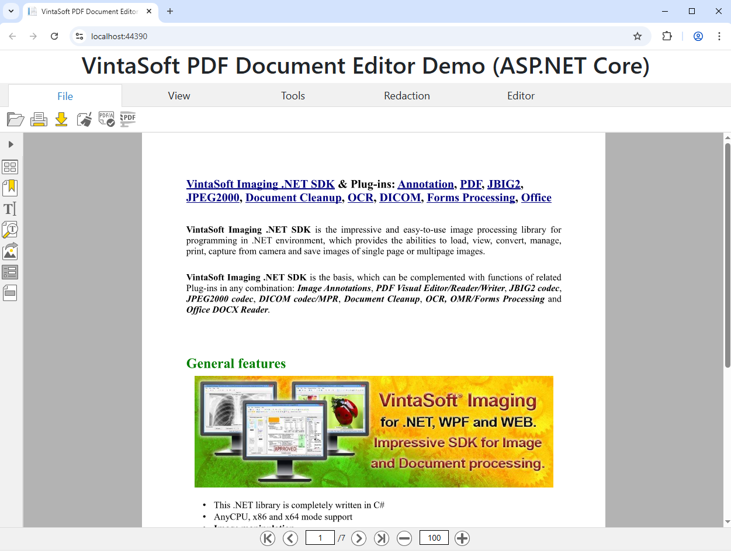Image resolution: width=731 pixels, height=560 pixels.
Task: Open the OCR plug-in link
Action: [x=361, y=198]
